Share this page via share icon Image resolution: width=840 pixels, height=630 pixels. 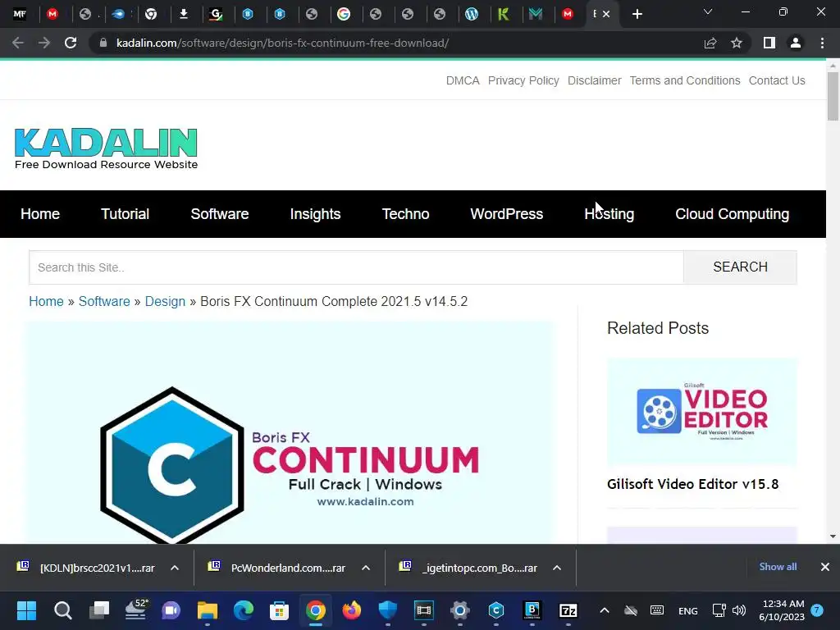(710, 43)
